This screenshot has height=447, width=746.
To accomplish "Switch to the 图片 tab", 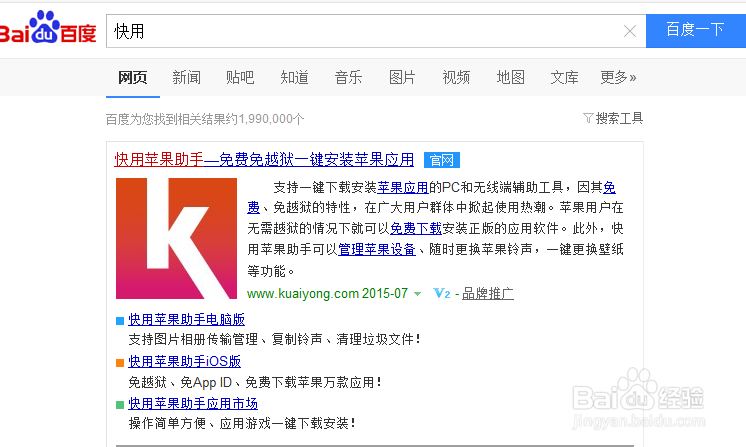I will pyautogui.click(x=402, y=77).
